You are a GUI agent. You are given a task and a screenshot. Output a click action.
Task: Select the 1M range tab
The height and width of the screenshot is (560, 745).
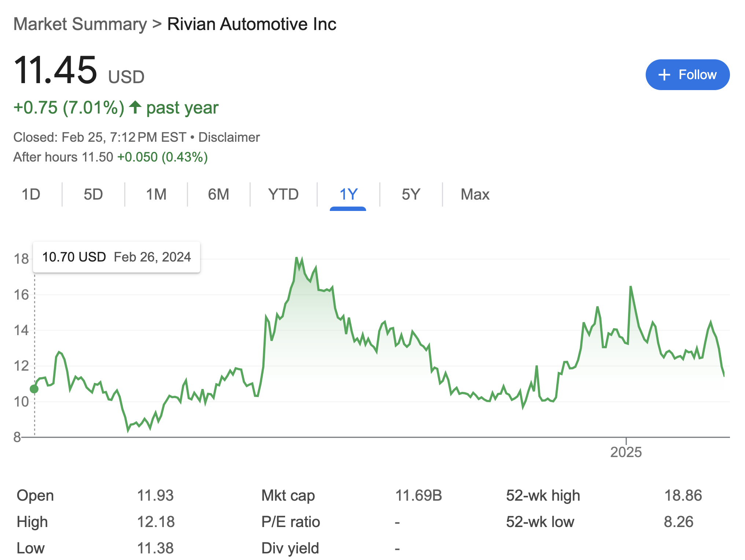pos(156,194)
